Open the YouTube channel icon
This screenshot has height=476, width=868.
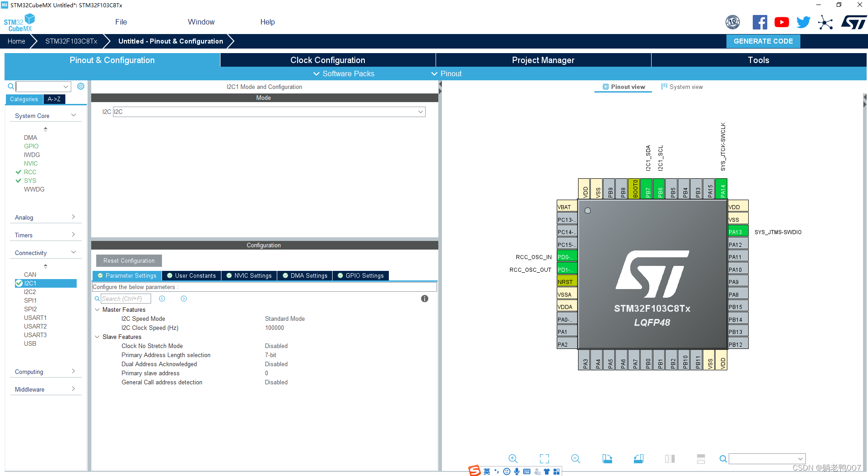pyautogui.click(x=781, y=22)
